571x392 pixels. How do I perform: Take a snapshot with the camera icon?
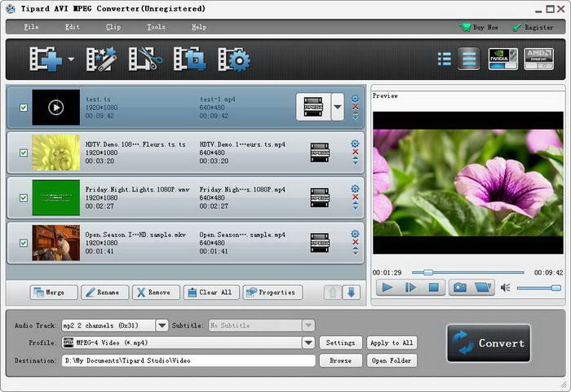(x=460, y=287)
